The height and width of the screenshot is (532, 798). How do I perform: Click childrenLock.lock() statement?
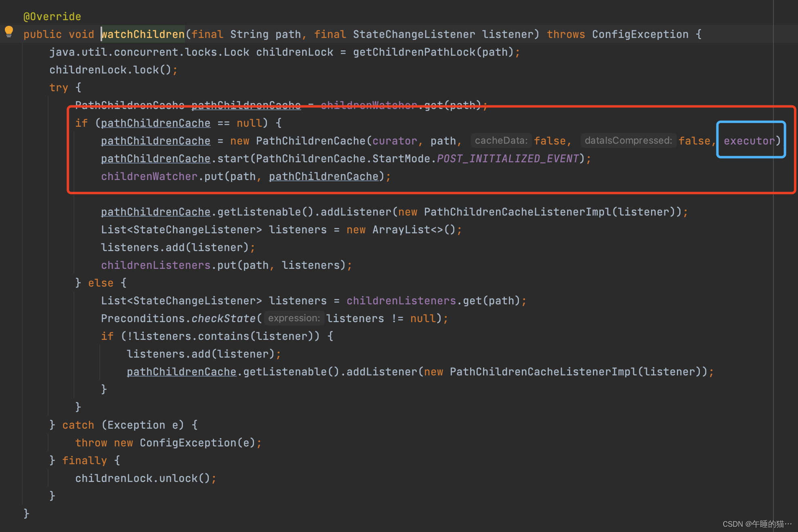113,70
